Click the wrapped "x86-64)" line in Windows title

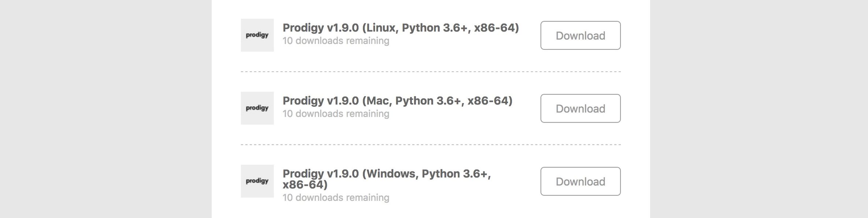coord(305,184)
